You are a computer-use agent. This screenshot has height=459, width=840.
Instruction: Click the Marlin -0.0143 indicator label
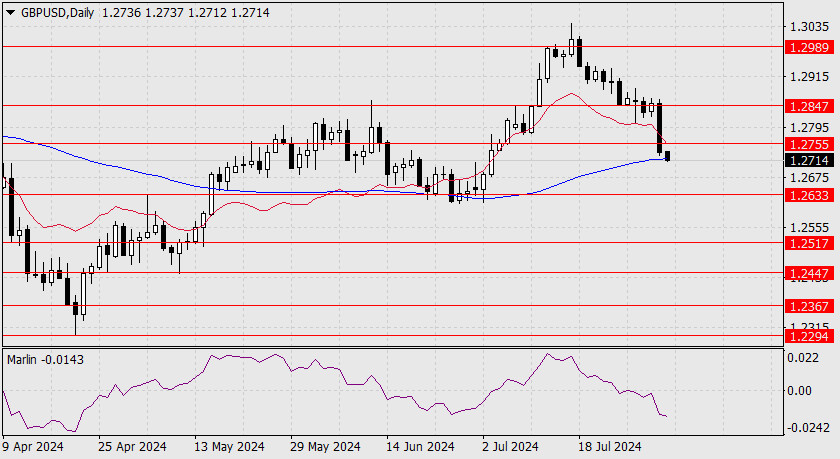(x=45, y=359)
